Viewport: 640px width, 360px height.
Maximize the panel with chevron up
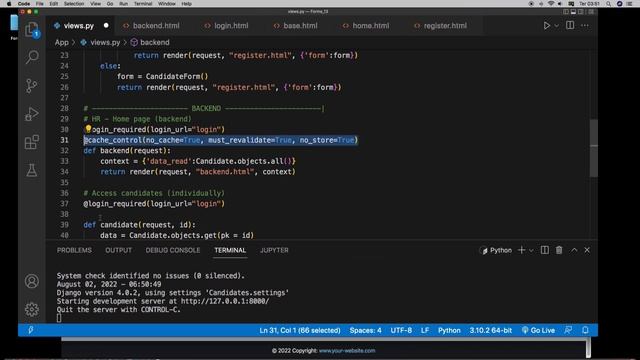574,250
